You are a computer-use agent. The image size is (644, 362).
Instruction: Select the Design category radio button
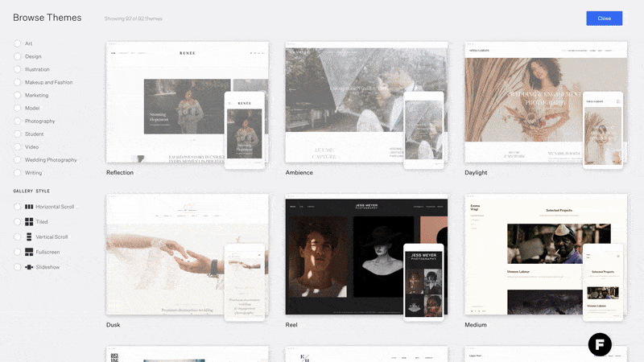(17, 56)
